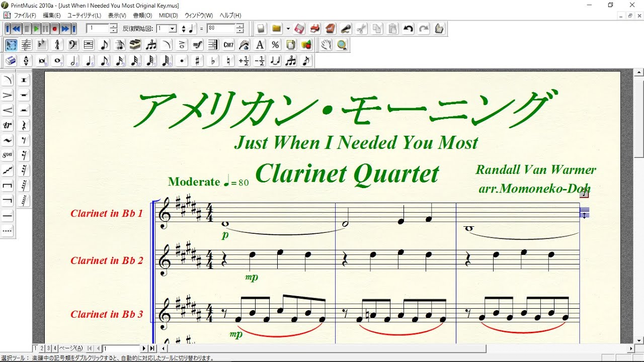
Task: Select the Selection tool arrow icon
Action: pyautogui.click(x=11, y=45)
